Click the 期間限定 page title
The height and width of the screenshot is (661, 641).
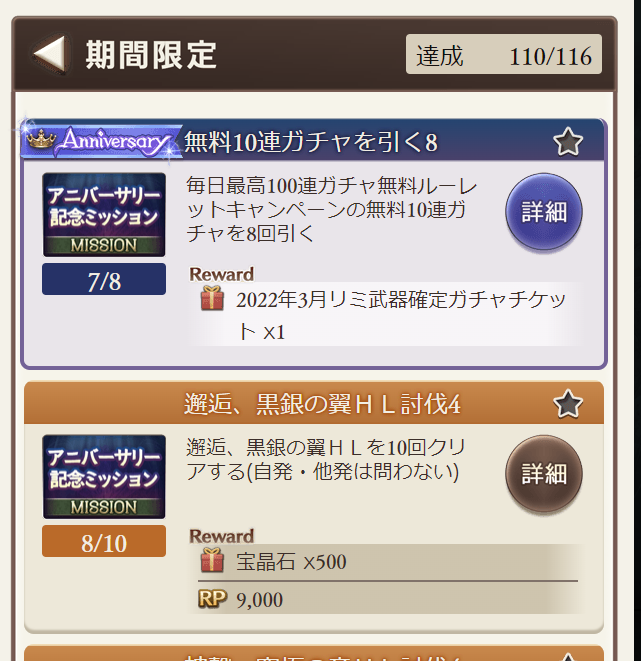click(151, 55)
